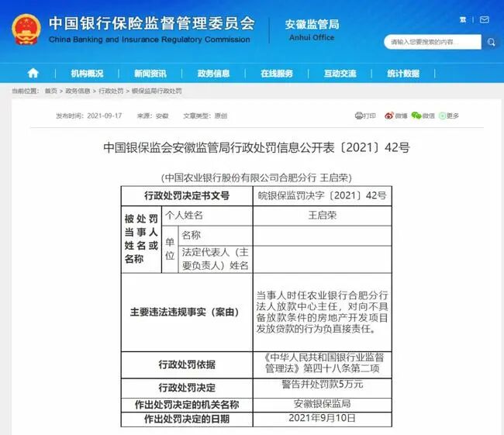Click the 名称 label cell
Viewport: 504px width, 435px height.
(216, 236)
